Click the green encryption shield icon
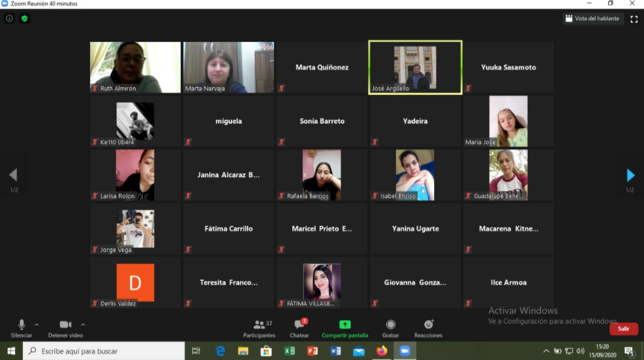Image resolution: width=644 pixels, height=360 pixels. 24,19
